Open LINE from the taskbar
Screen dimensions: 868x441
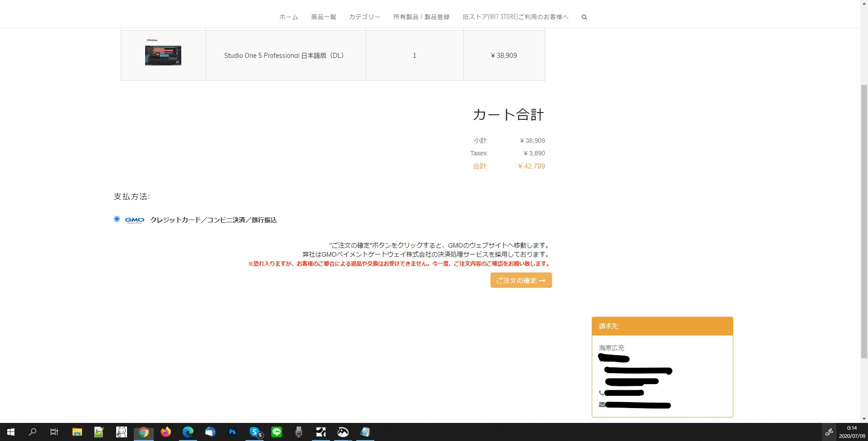pyautogui.click(x=277, y=432)
